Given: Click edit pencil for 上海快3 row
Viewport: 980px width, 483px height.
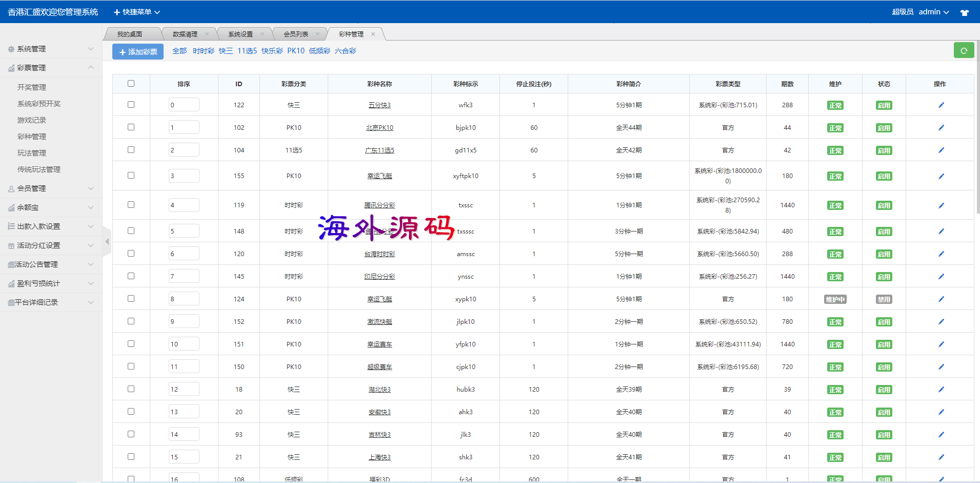Looking at the screenshot, I should click(x=941, y=457).
